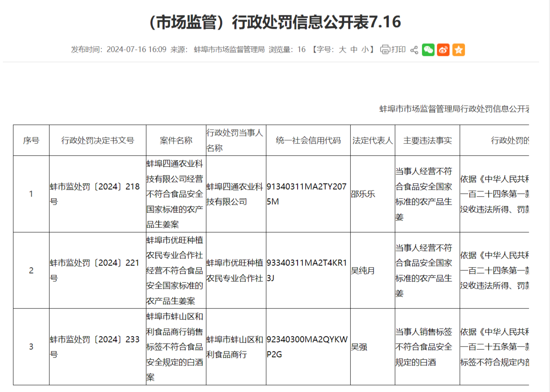Open the share icon
This screenshot has height=392, width=550.
pos(414,50)
